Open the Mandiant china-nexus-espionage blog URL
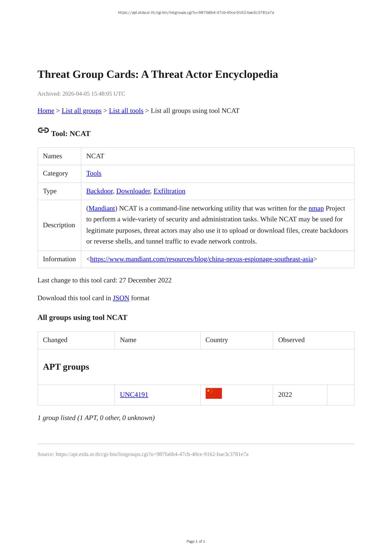Screen dimensions: 392x554 (201, 259)
